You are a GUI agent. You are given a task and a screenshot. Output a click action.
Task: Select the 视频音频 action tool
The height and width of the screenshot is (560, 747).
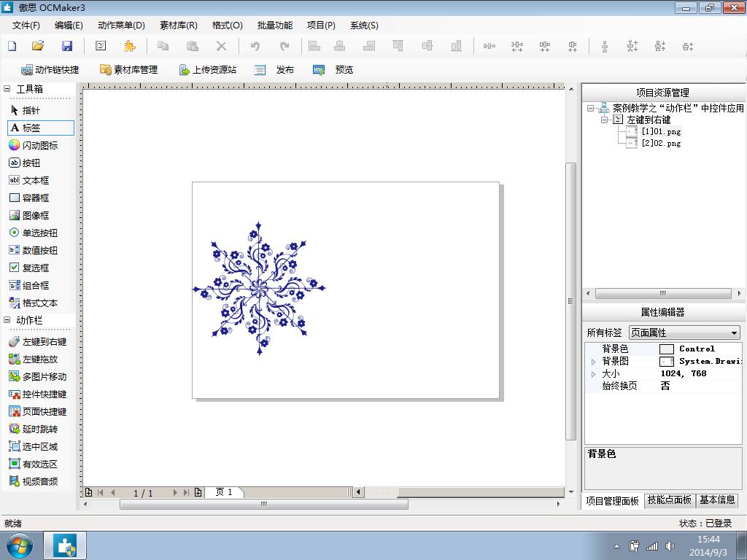33,481
